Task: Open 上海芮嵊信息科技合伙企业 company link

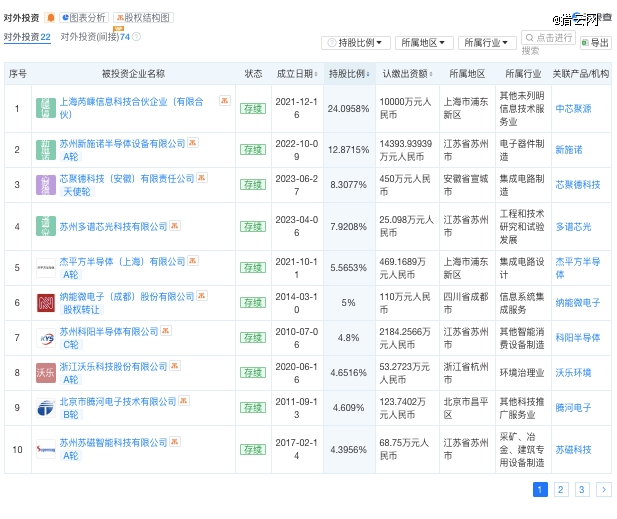Action: click(x=131, y=108)
